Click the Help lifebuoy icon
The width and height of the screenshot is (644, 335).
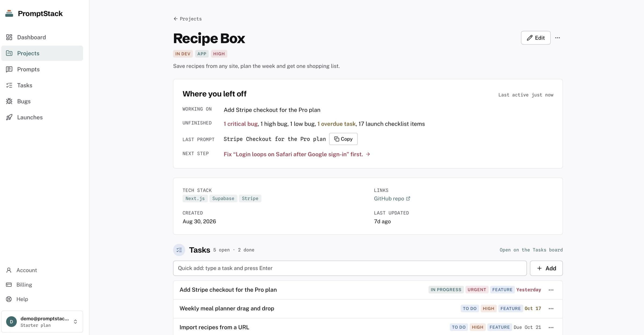coord(9,299)
